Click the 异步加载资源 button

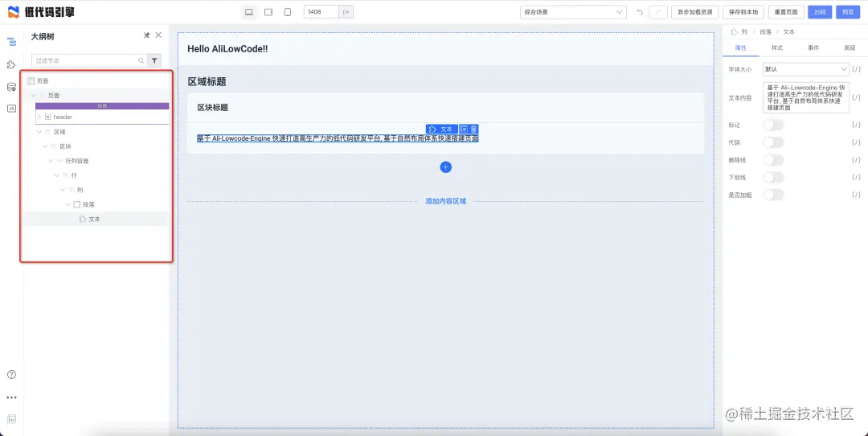coord(694,12)
